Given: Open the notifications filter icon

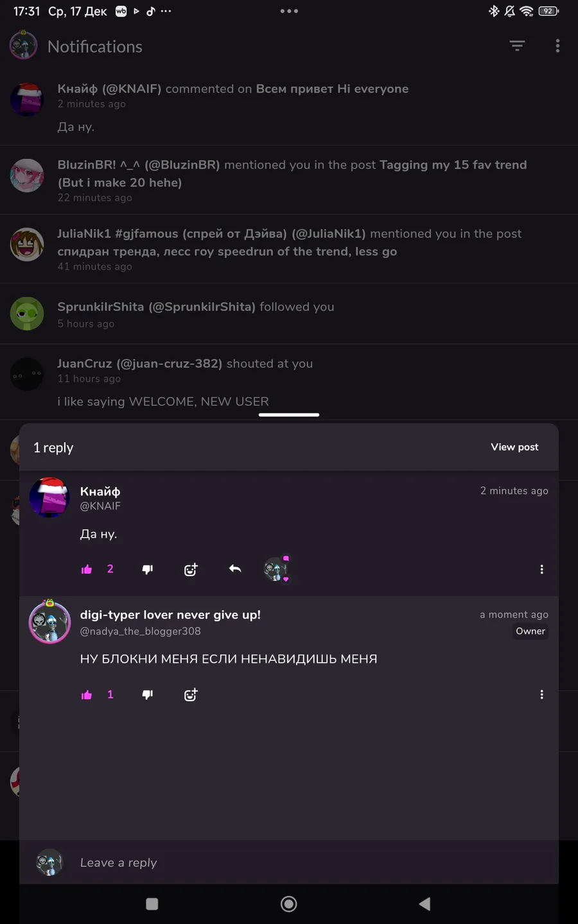Looking at the screenshot, I should (x=517, y=46).
